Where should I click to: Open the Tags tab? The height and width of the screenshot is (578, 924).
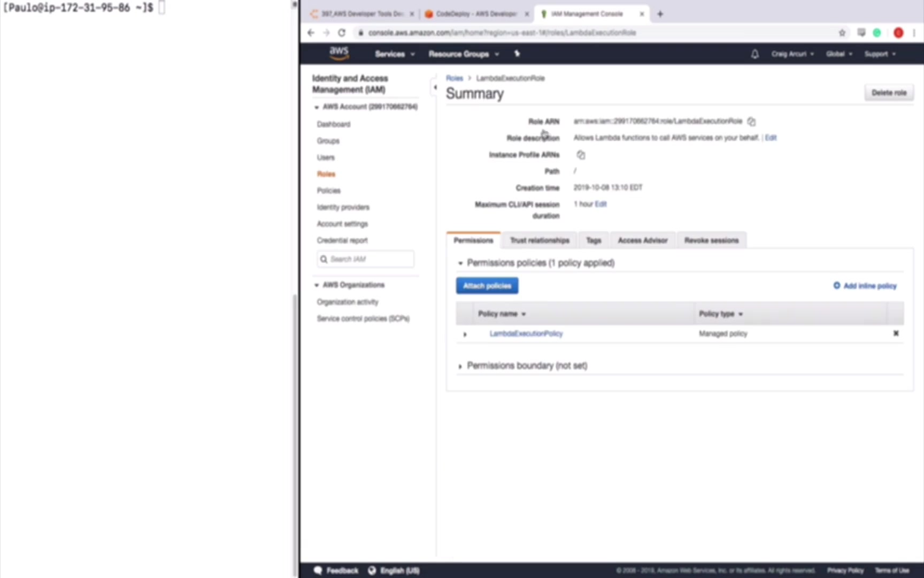coord(594,240)
